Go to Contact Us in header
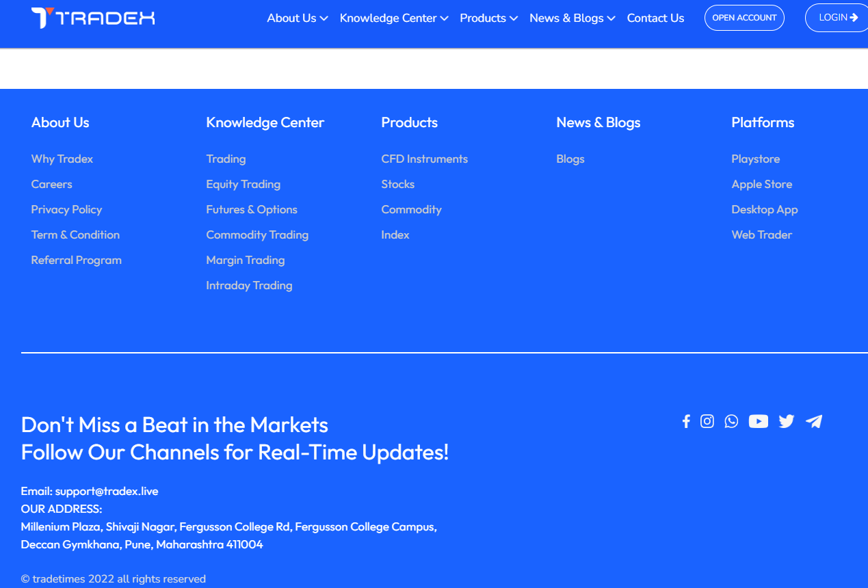868x588 pixels. tap(655, 18)
